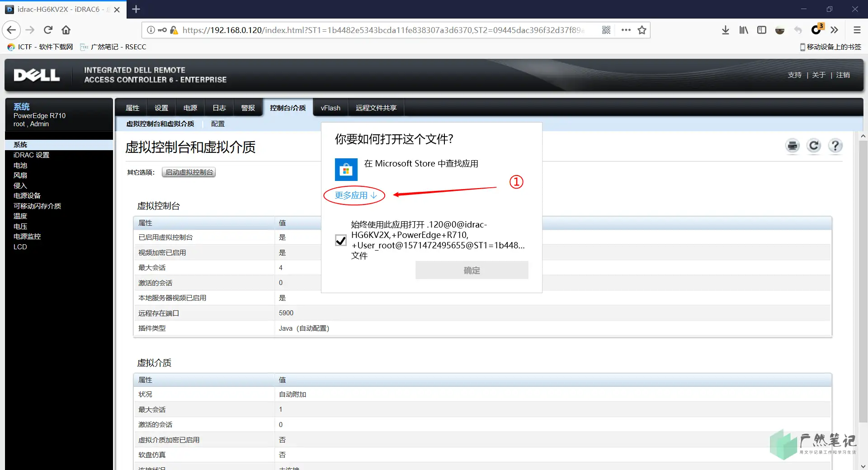Click the 注销 logout link
The image size is (868, 470).
coord(843,75)
